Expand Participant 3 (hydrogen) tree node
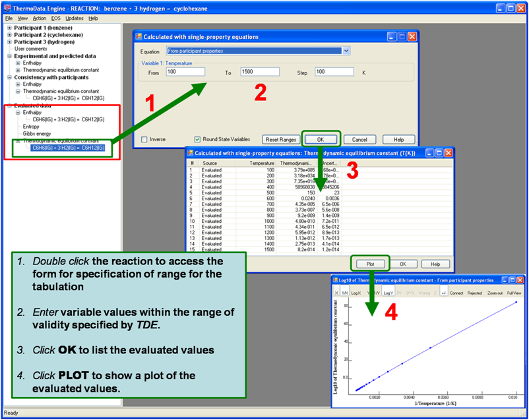Screen dimensions: 529x420 [x=9, y=42]
